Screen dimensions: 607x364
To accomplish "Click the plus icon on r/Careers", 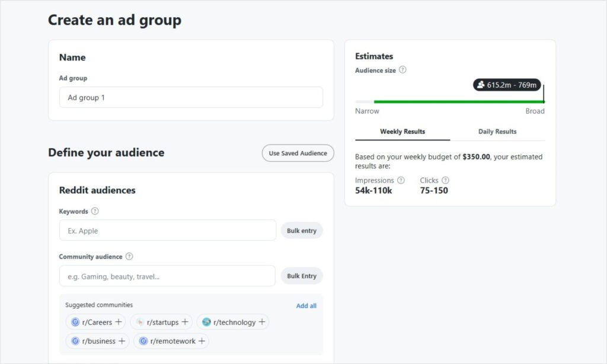I will click(x=119, y=322).
